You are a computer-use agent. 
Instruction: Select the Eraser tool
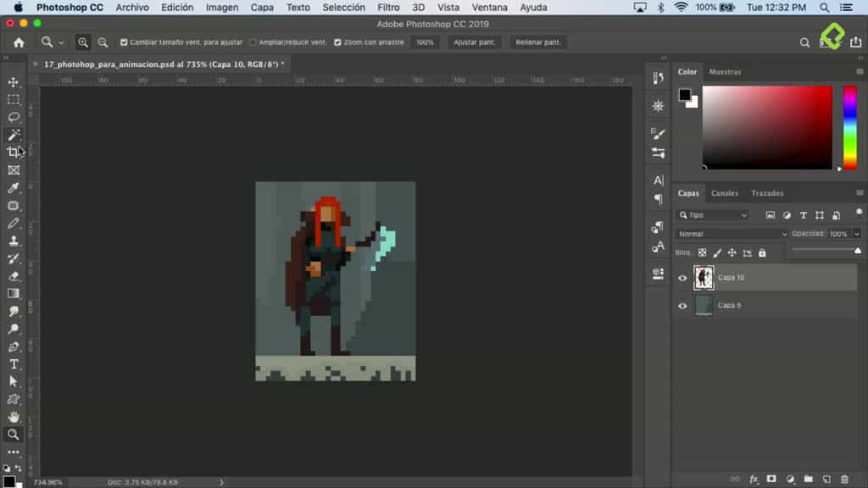pos(14,276)
